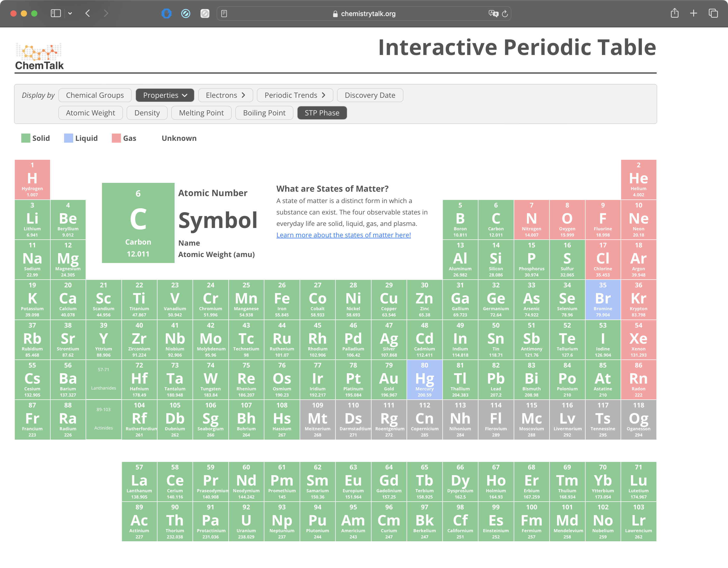Select the STP Phase button
The height and width of the screenshot is (568, 728).
click(x=322, y=113)
